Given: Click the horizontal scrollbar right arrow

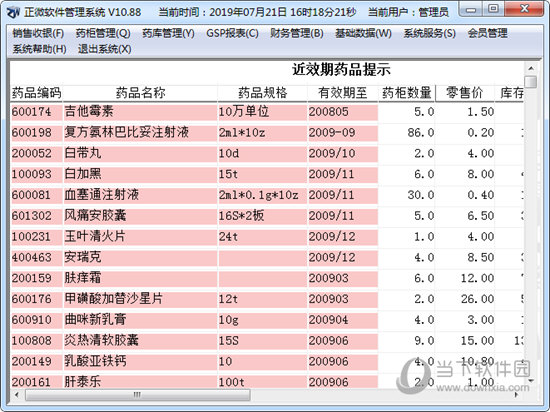Looking at the screenshot, I should point(516,395).
